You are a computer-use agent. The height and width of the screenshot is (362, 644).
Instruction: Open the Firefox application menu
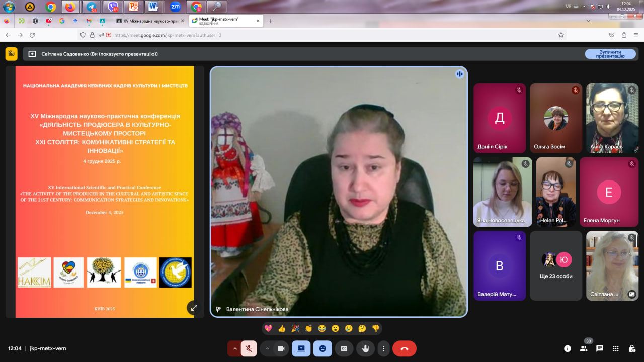[636, 35]
